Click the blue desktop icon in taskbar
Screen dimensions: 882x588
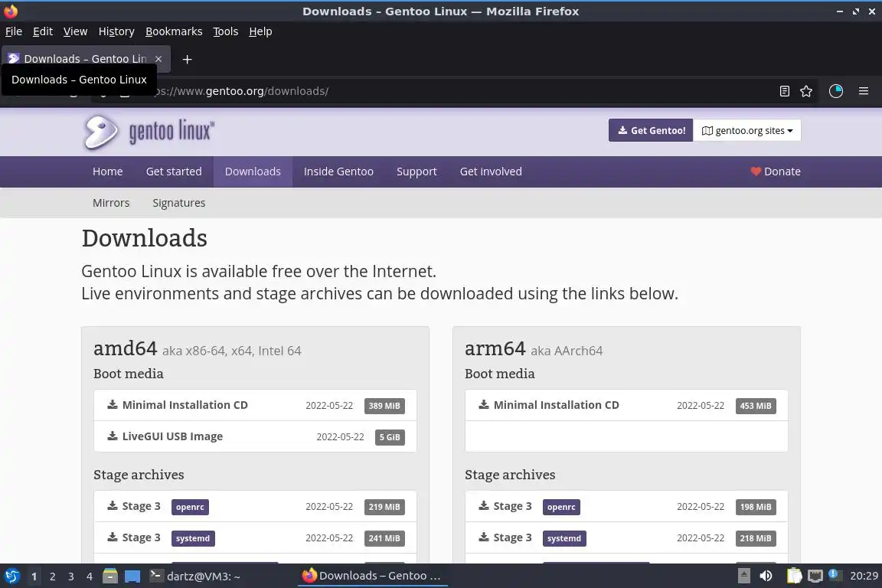click(x=132, y=577)
